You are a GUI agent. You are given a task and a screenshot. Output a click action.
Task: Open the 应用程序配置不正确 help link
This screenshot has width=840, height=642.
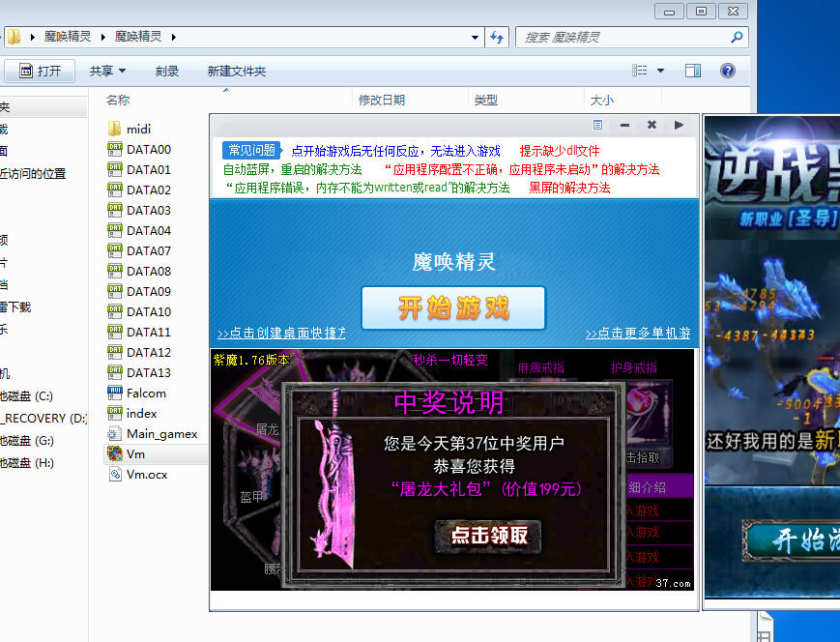point(522,169)
